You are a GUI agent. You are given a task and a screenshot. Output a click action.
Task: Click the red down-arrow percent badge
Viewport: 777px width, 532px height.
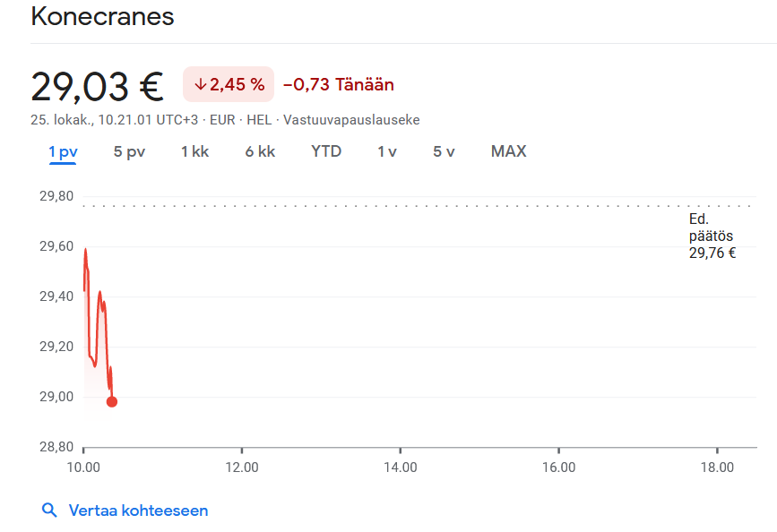[x=229, y=85]
